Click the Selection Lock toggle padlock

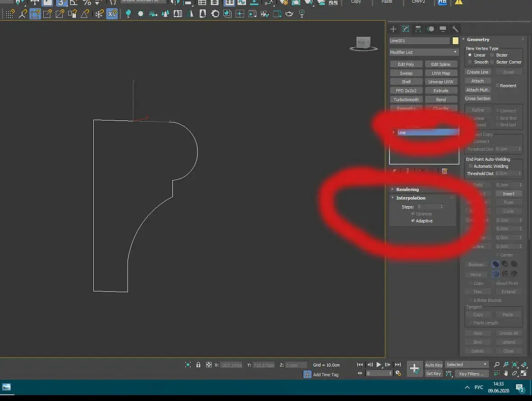pyautogui.click(x=198, y=365)
